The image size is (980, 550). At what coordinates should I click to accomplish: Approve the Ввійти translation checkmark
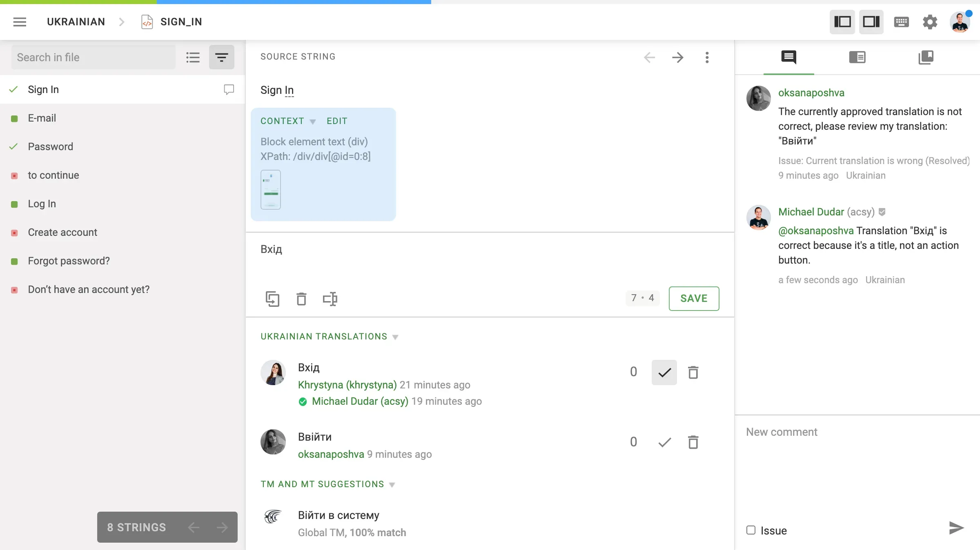(664, 442)
